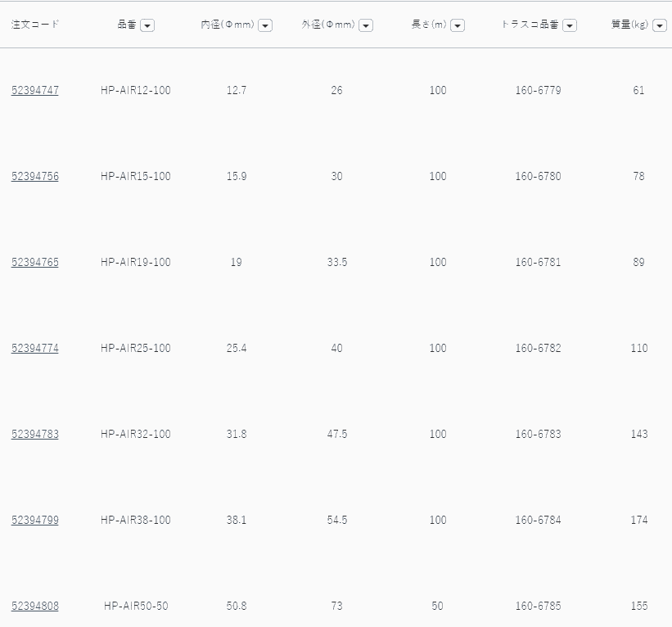Open the 外径(Φmm) filter dropdown arrow
Image resolution: width=672 pixels, height=627 pixels.
point(366,25)
